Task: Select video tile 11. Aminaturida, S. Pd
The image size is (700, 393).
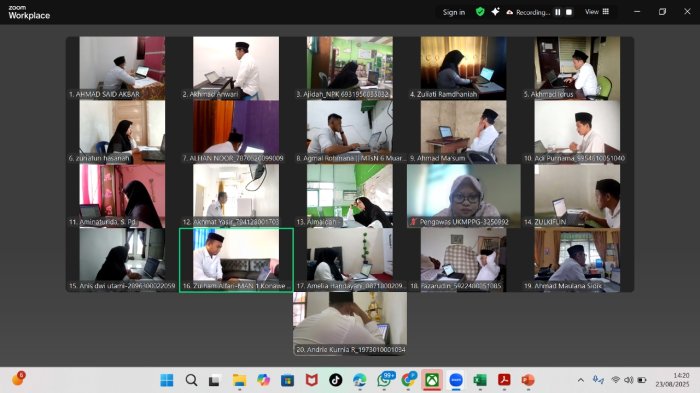Action: [x=122, y=196]
